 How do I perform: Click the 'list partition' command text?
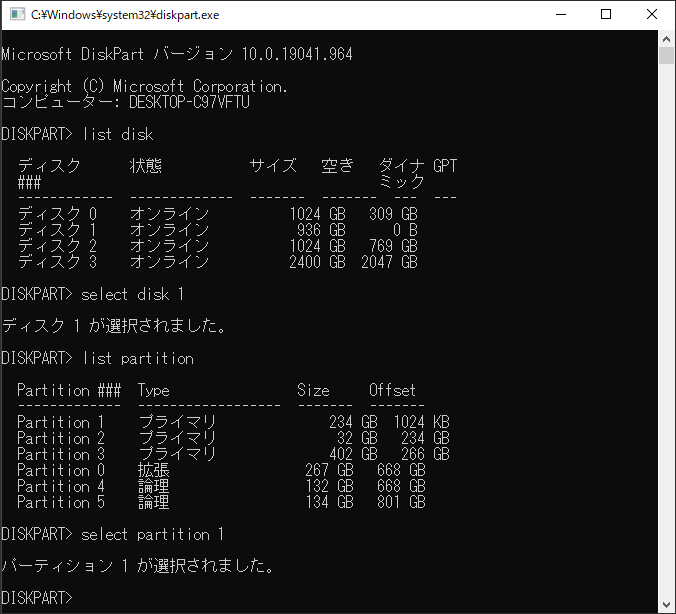[138, 358]
